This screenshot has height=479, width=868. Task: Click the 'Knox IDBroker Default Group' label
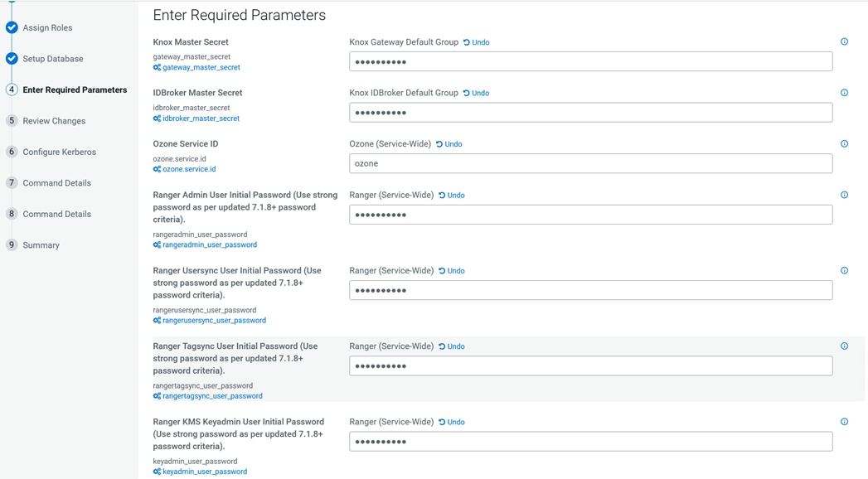click(x=404, y=93)
